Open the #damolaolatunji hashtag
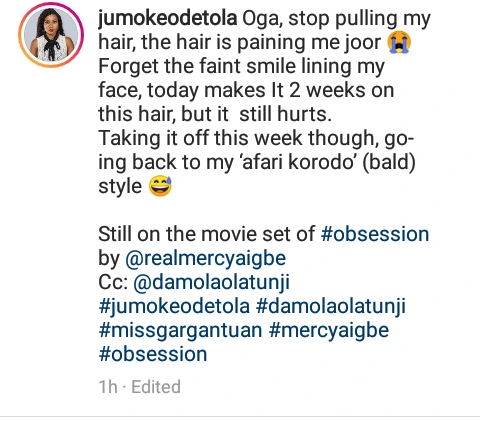 [331, 306]
